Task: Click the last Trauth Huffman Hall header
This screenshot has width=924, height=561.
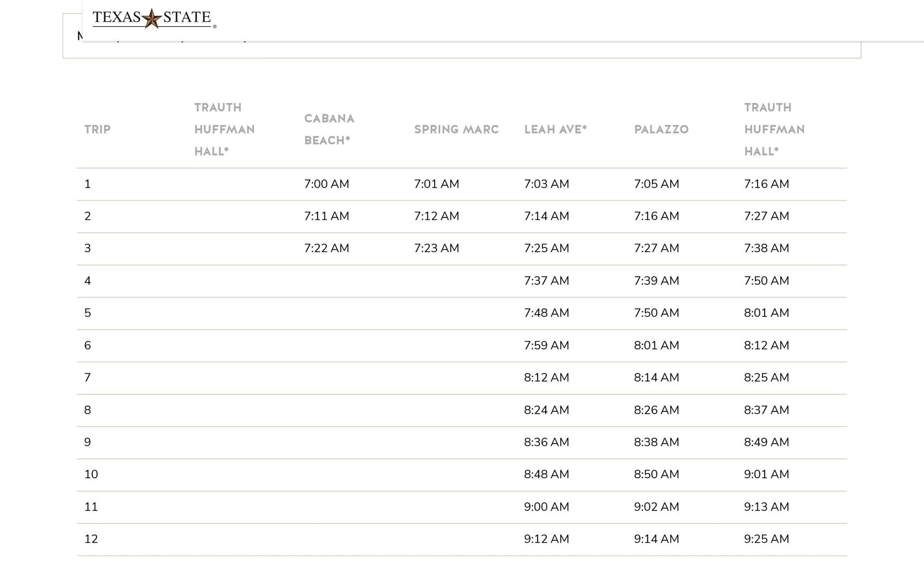Action: [x=774, y=129]
